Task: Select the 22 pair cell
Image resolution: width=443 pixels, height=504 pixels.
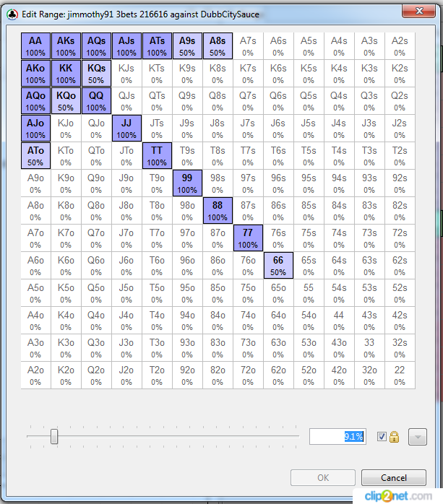Action: [x=400, y=375]
